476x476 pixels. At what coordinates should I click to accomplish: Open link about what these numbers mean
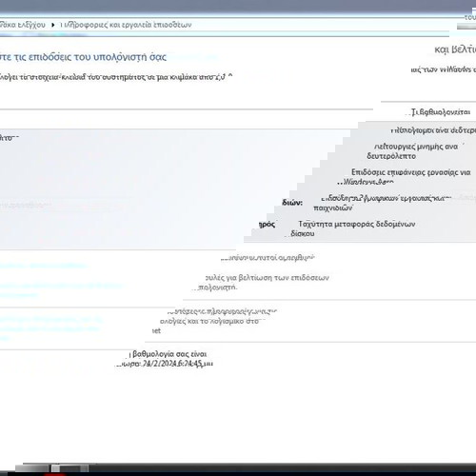coord(268,258)
